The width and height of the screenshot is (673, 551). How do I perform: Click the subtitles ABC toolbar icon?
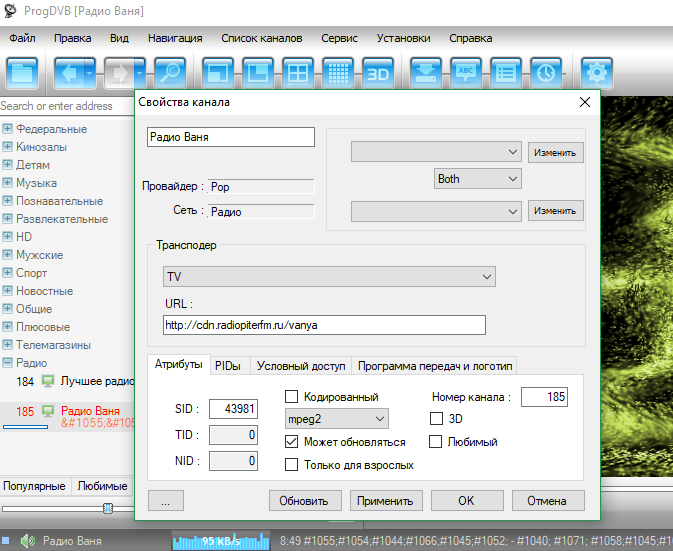tap(465, 73)
